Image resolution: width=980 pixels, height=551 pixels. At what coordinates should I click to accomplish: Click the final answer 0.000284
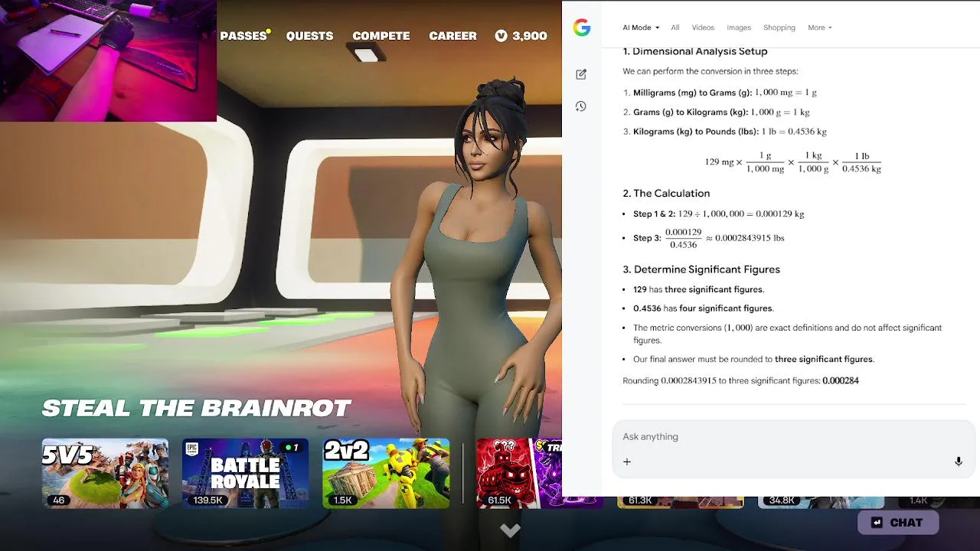841,380
